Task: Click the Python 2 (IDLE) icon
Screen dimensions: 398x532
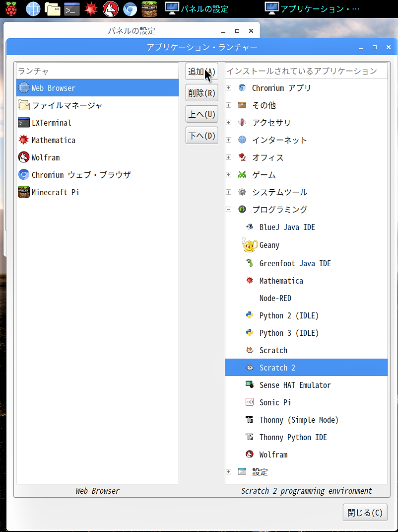Action: pyautogui.click(x=250, y=315)
